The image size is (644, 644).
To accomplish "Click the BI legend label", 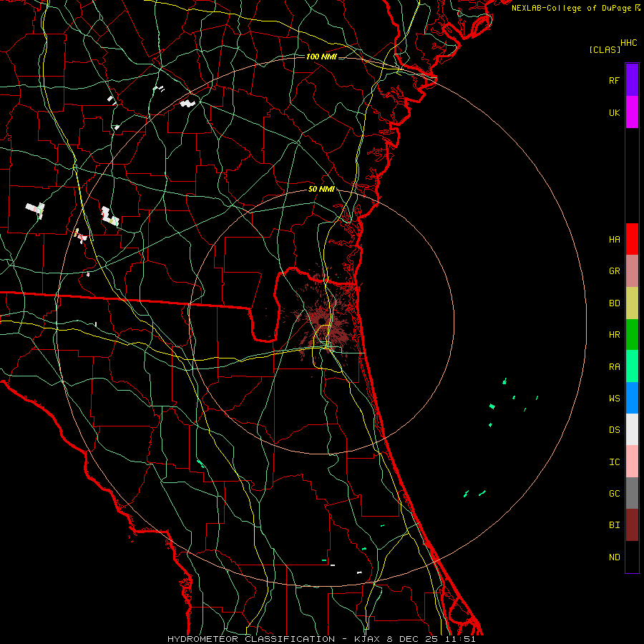I will 614,525.
